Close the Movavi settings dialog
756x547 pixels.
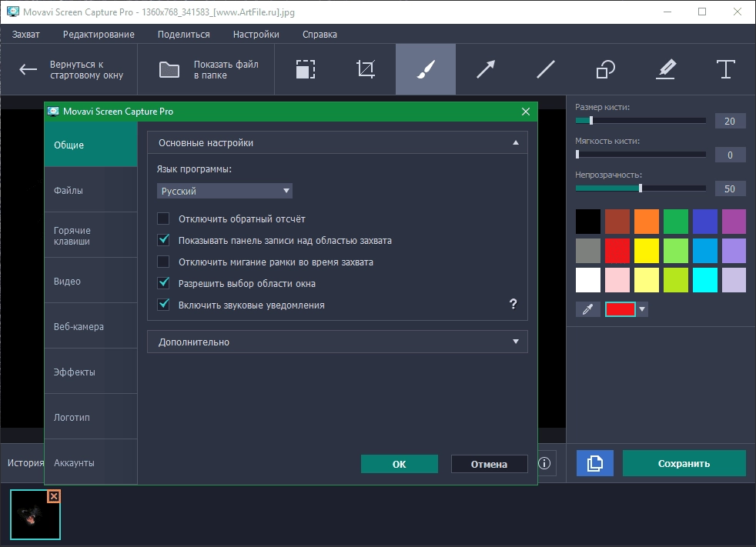(526, 112)
